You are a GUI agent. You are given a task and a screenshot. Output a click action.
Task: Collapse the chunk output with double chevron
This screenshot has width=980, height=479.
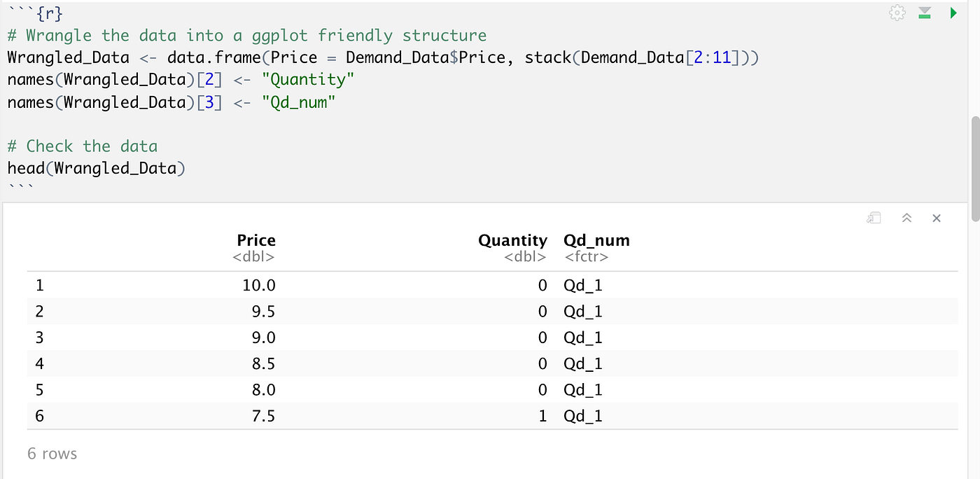coord(906,218)
